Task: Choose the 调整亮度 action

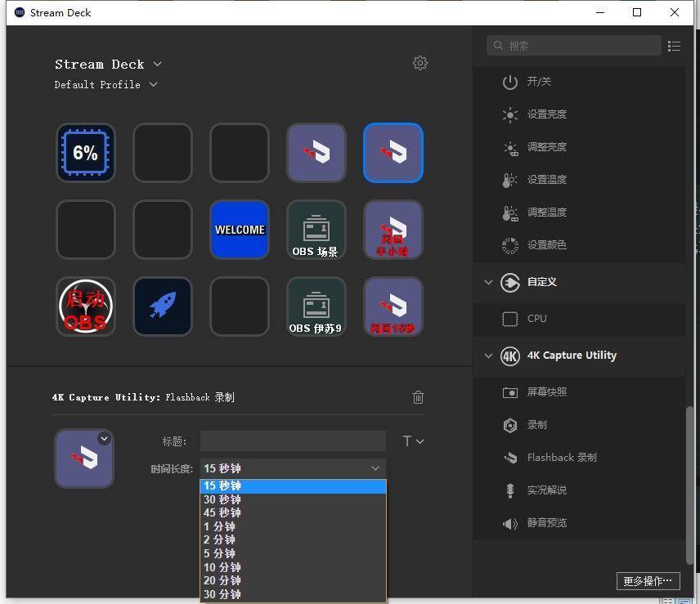Action: coord(579,147)
